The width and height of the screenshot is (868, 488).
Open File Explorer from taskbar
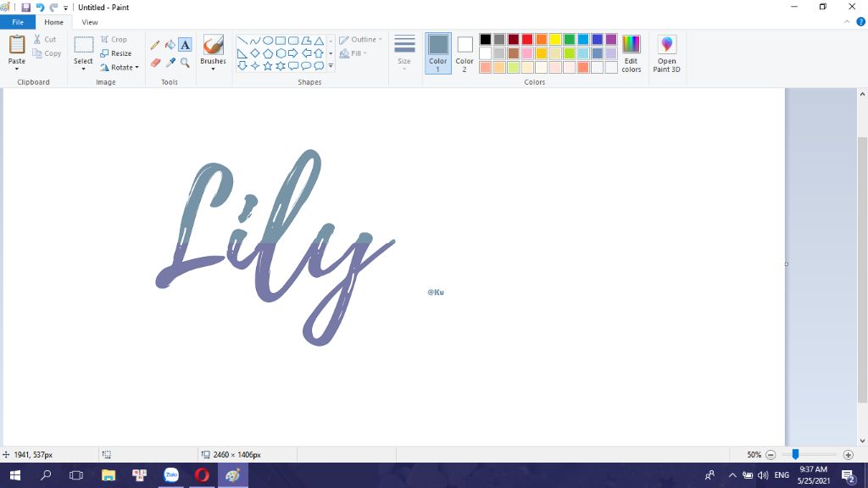(108, 475)
